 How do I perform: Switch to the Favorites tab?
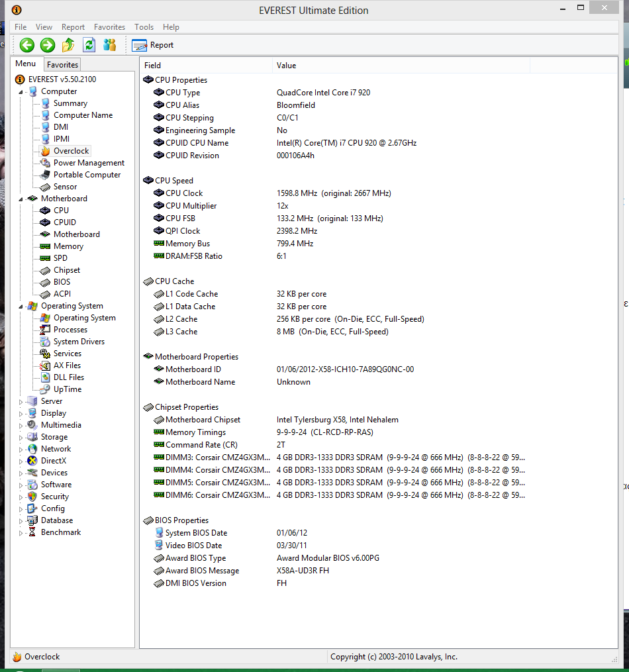point(62,65)
